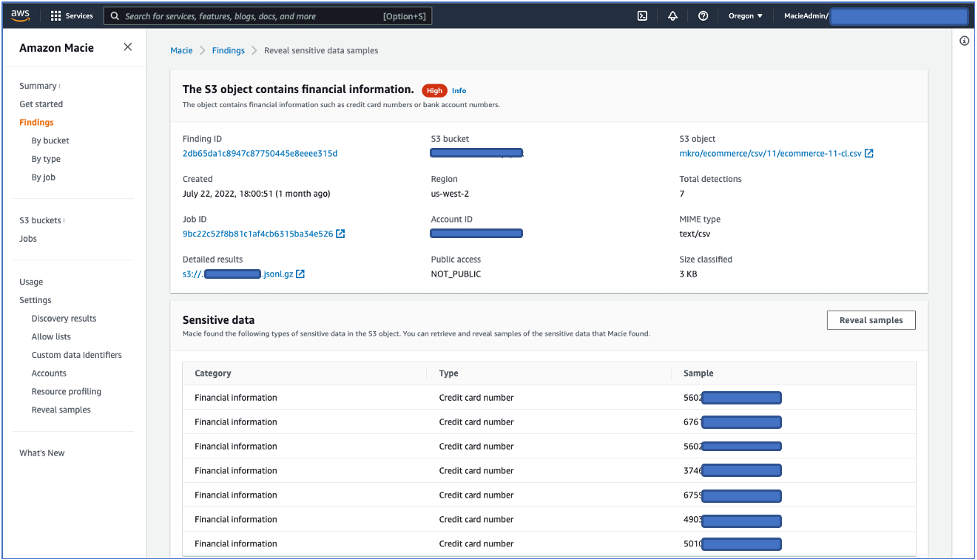The width and height of the screenshot is (977, 560).
Task: Click the search magnifier icon
Action: (x=115, y=16)
